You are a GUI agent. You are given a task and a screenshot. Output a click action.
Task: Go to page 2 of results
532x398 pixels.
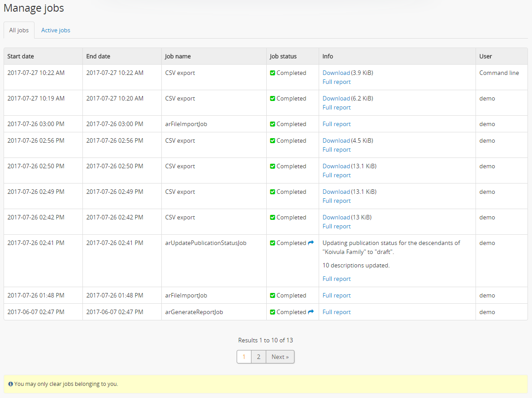[x=259, y=357]
